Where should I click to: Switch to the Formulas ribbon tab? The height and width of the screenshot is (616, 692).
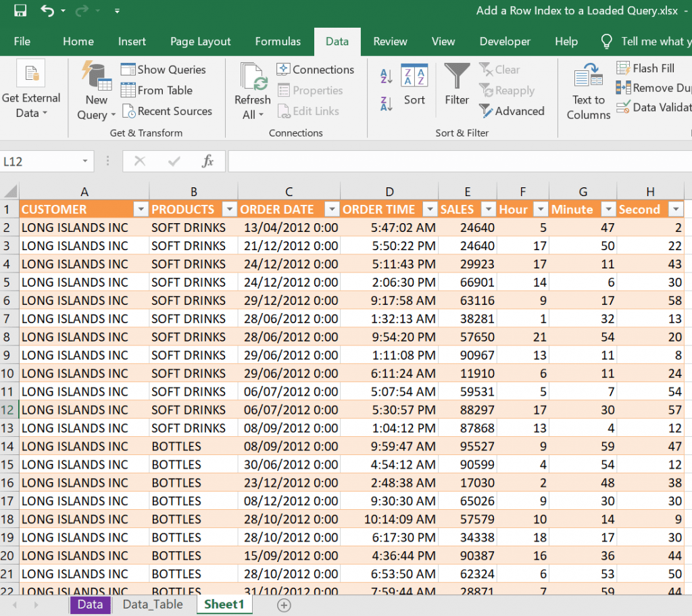click(x=278, y=41)
